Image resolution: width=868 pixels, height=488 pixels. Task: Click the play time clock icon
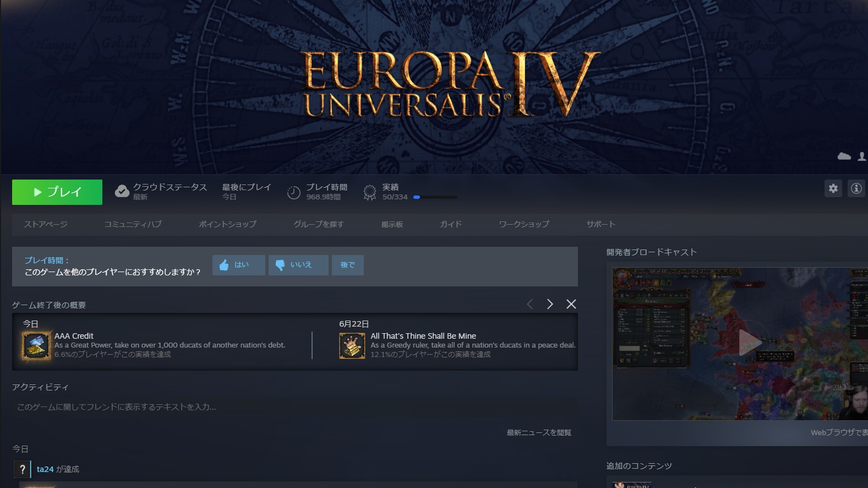(x=294, y=192)
